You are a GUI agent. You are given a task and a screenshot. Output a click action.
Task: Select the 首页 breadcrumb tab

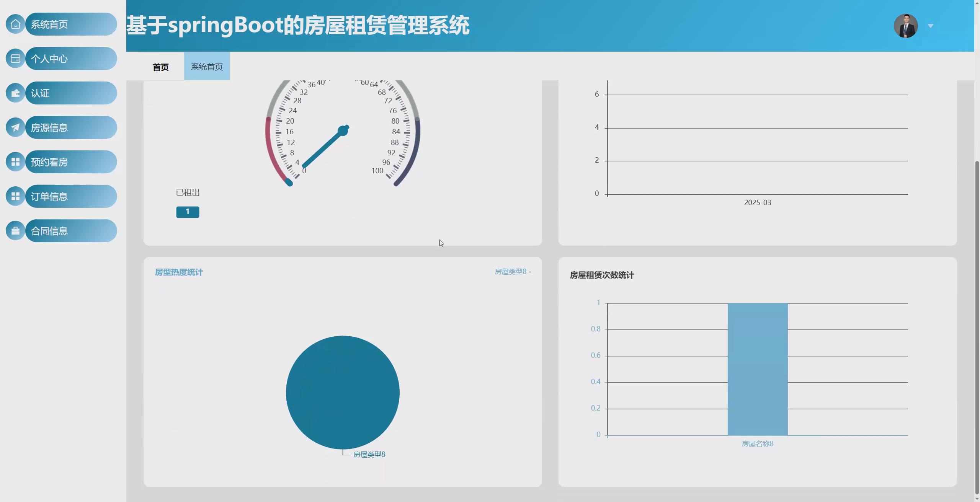click(x=161, y=67)
